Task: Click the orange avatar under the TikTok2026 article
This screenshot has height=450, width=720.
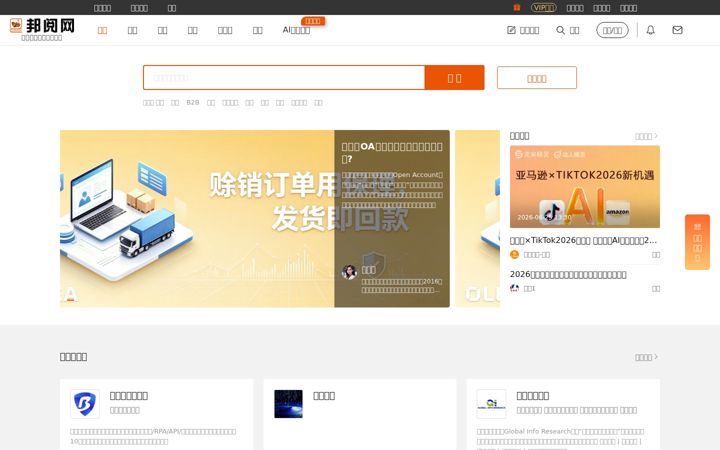Action: pos(514,254)
